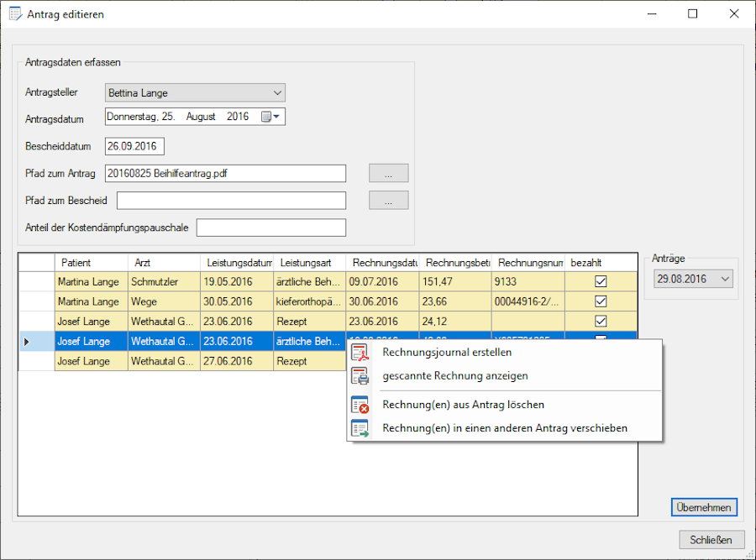756x560 pixels.
Task: Click the Anteil der Kostendämpfungspauschale field
Action: pyautogui.click(x=270, y=228)
